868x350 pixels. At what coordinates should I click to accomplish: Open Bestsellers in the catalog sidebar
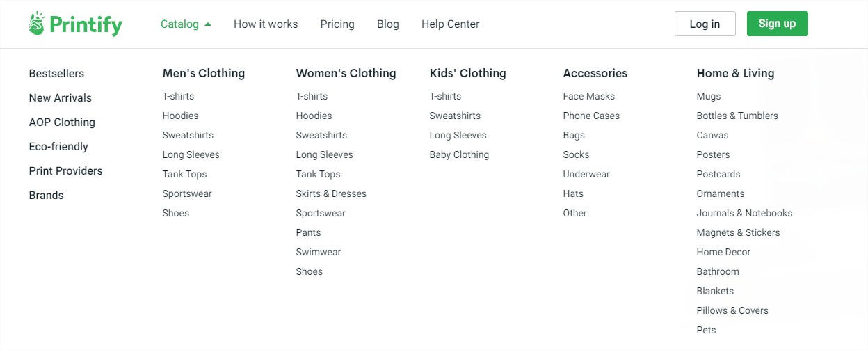tap(56, 74)
